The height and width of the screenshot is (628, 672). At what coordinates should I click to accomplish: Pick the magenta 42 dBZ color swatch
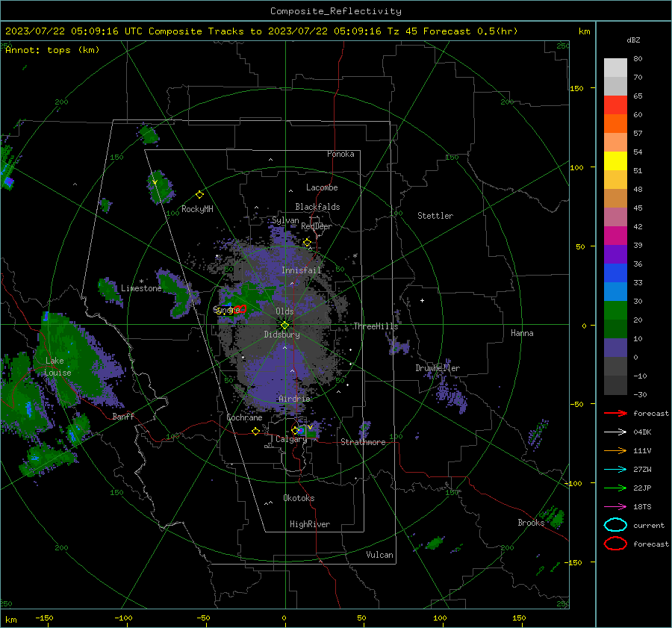(615, 235)
